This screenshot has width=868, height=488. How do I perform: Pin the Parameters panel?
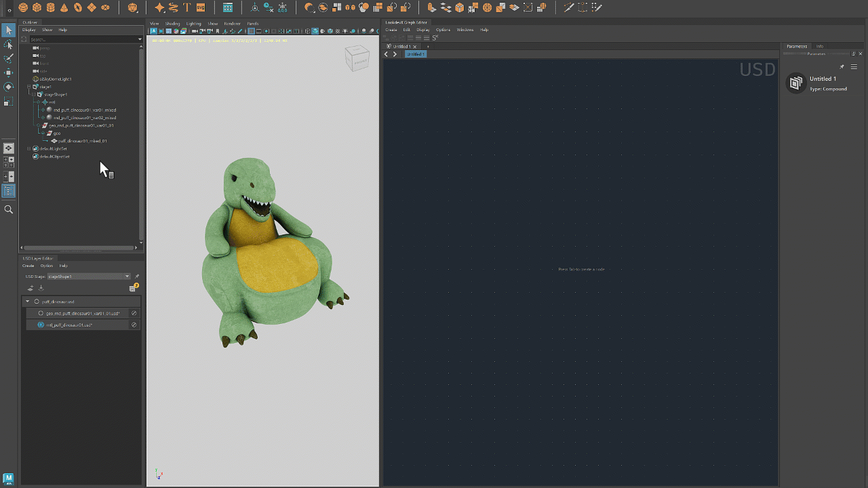point(842,67)
